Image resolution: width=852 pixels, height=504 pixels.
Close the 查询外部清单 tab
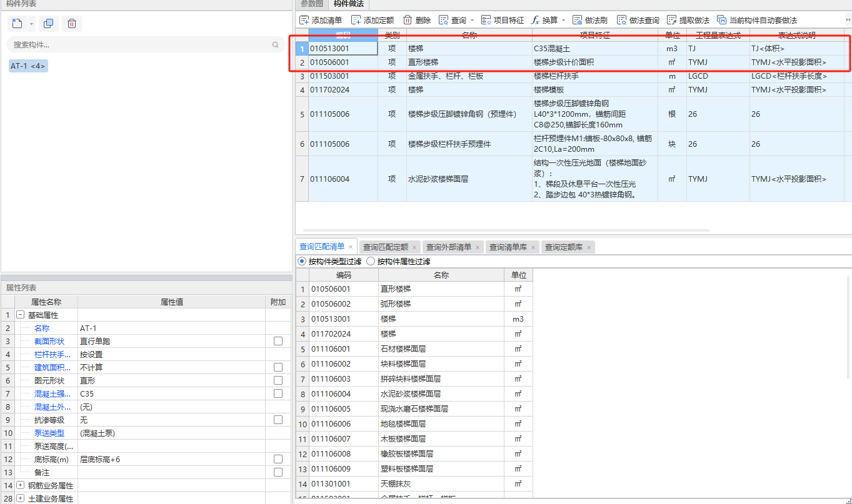[478, 248]
